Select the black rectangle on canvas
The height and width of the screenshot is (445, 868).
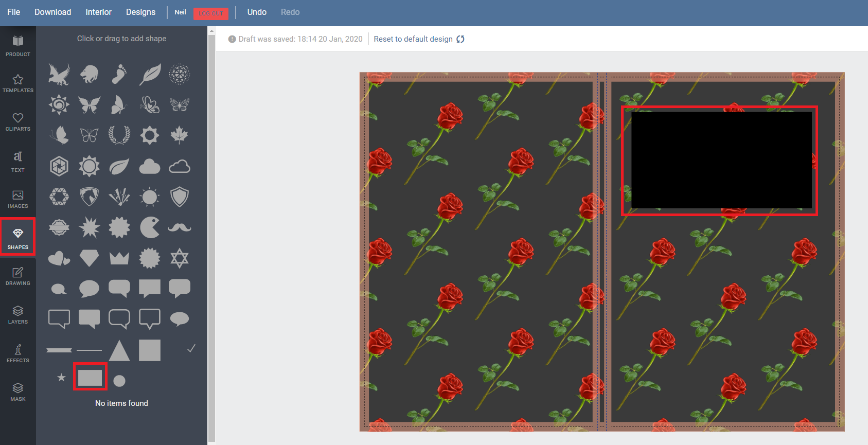coord(721,160)
